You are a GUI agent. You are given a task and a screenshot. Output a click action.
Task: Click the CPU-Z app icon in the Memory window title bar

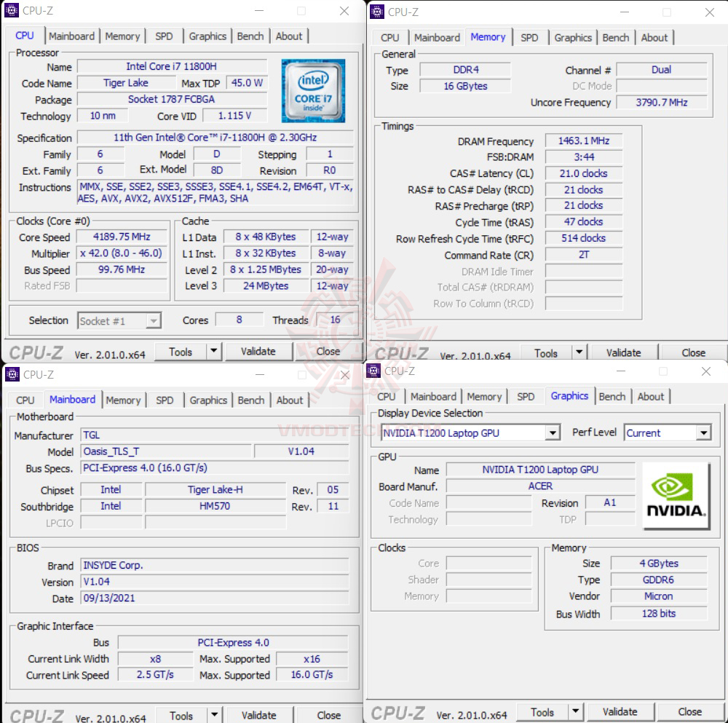tap(377, 12)
